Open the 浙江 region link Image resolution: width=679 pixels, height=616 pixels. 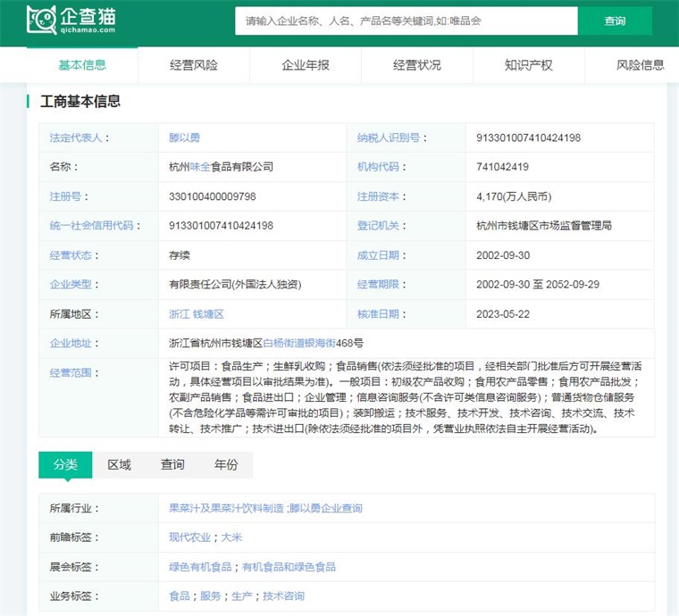[x=180, y=314]
